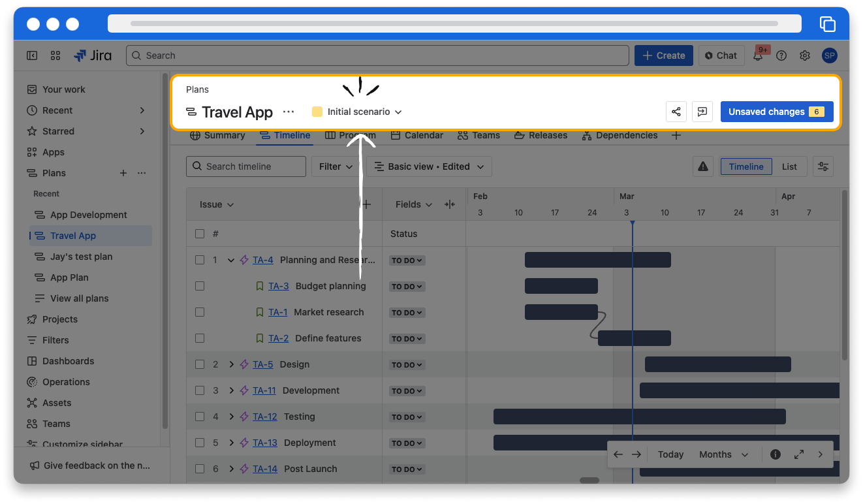The width and height of the screenshot is (863, 504).
Task: Open the app switcher grid icon
Action: click(x=55, y=55)
